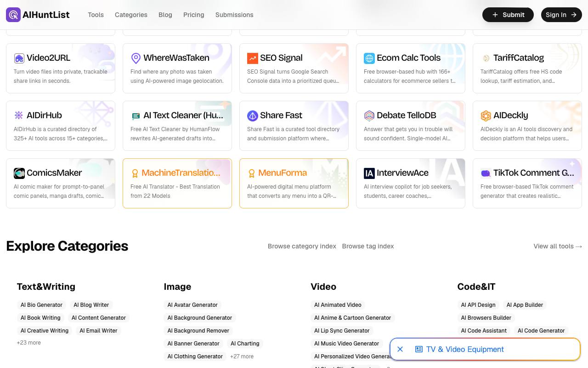588x368 pixels.
Task: Click the Submit button
Action: point(508,15)
